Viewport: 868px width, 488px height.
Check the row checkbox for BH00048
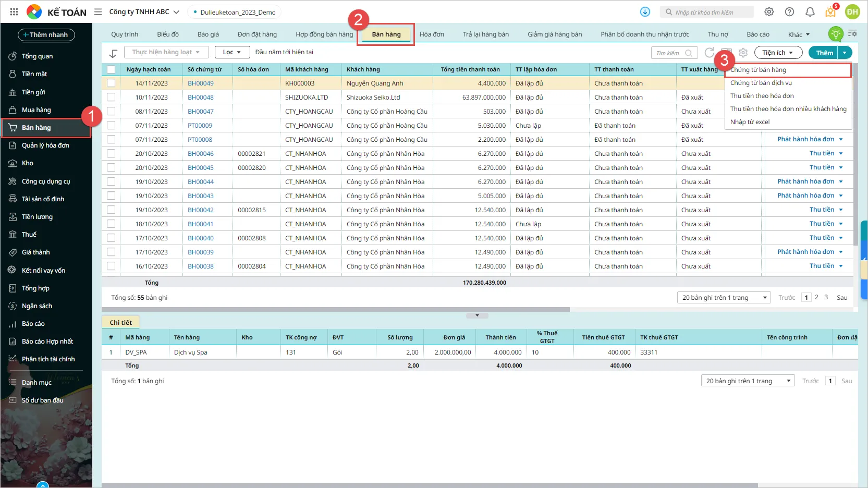coord(111,97)
